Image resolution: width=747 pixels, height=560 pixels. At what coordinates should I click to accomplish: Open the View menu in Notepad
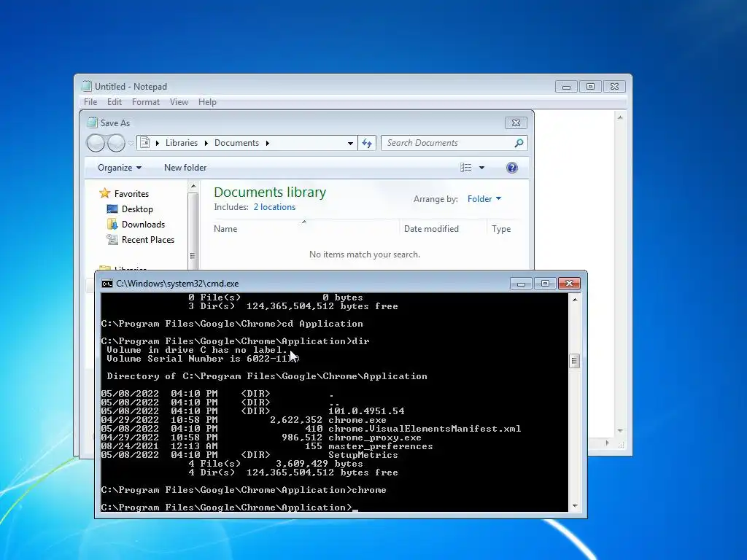click(179, 102)
